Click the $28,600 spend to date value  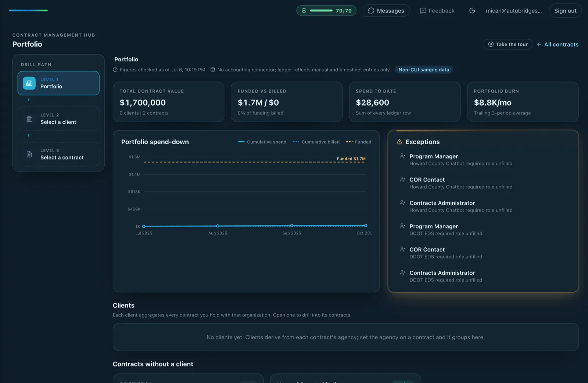pyautogui.click(x=372, y=103)
